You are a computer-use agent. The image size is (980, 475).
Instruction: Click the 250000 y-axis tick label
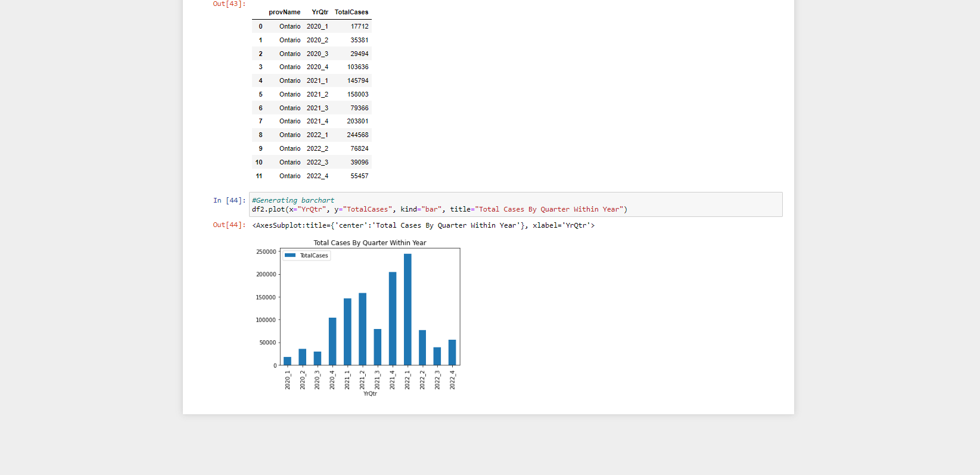pyautogui.click(x=266, y=252)
